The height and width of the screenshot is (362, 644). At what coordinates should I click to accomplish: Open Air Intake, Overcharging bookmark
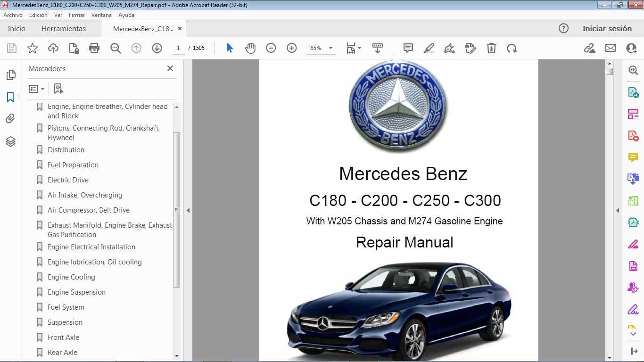85,195
